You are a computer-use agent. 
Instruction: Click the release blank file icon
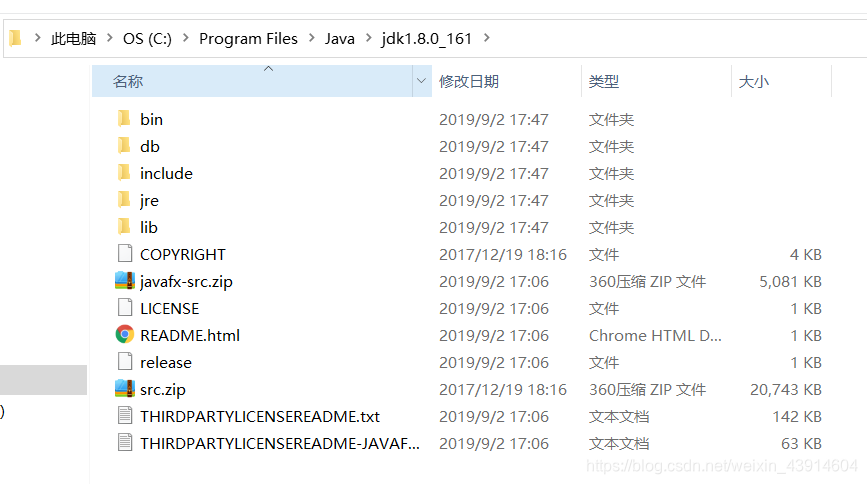pyautogui.click(x=125, y=361)
